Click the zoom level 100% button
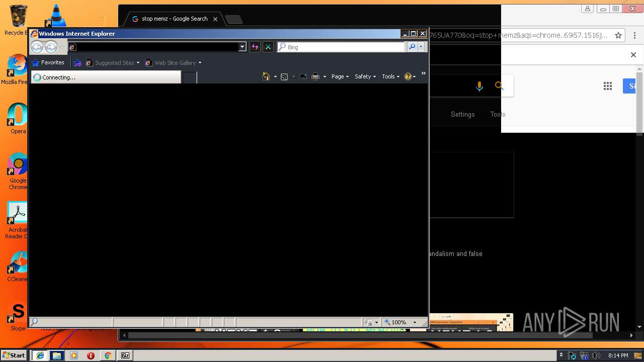The image size is (644, 362). coord(395,322)
